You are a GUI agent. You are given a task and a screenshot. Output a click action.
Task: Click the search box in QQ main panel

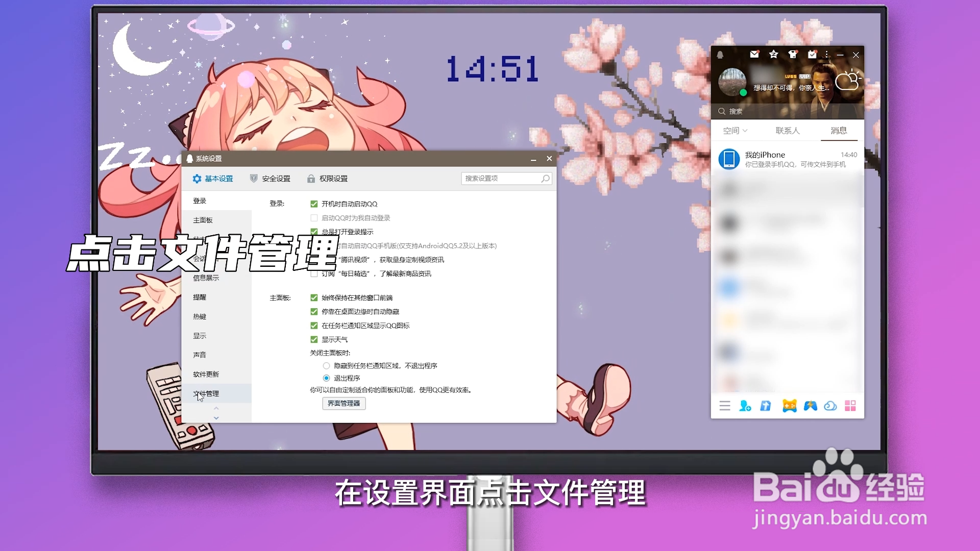click(x=787, y=111)
